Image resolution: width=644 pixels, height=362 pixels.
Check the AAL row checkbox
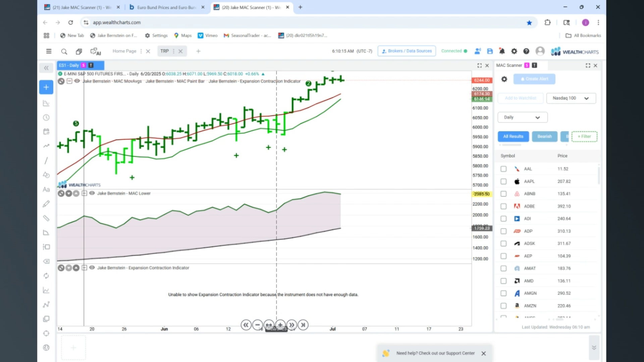pyautogui.click(x=503, y=169)
